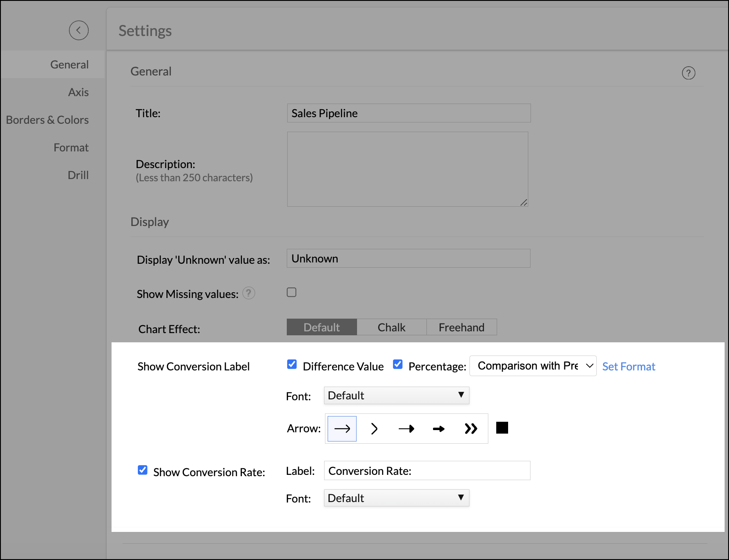Toggle the Percentage checkbox
729x560 pixels.
397,365
